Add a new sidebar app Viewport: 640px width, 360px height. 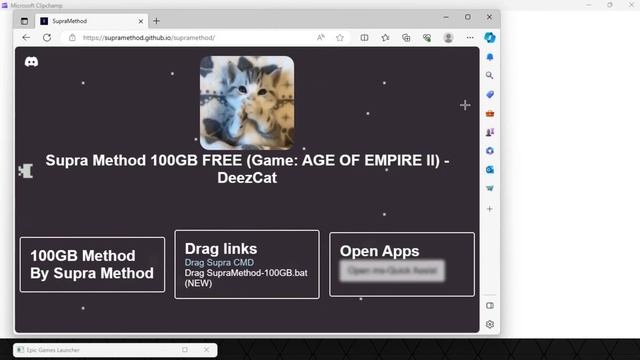coord(490,209)
